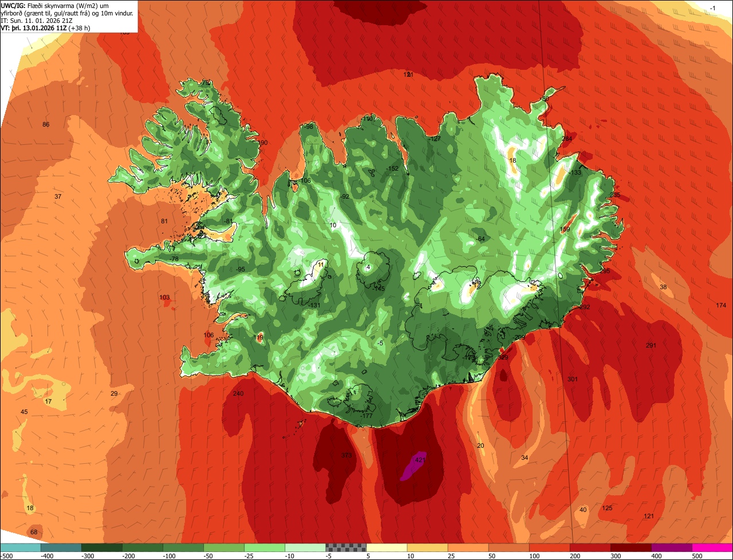Click the -92 value in the north-central interior
Screen dimensions: 733x560
345,196
